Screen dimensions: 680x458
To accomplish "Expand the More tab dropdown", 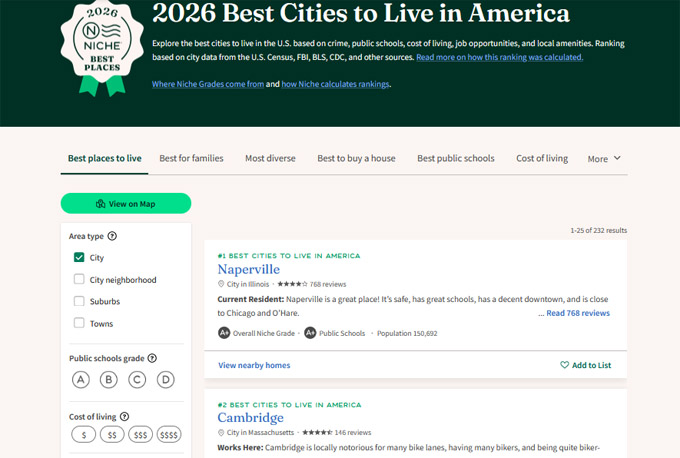I will (x=604, y=159).
